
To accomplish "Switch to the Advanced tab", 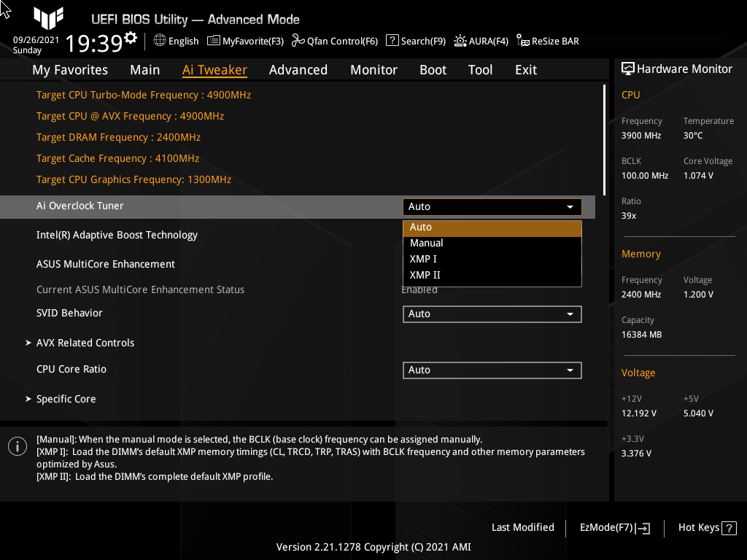I will tap(298, 69).
